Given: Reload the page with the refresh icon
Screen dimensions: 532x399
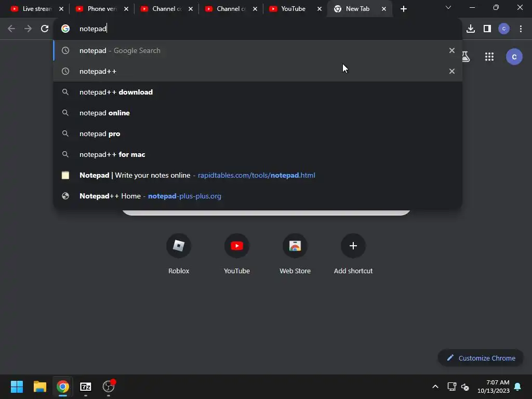Looking at the screenshot, I should point(45,29).
